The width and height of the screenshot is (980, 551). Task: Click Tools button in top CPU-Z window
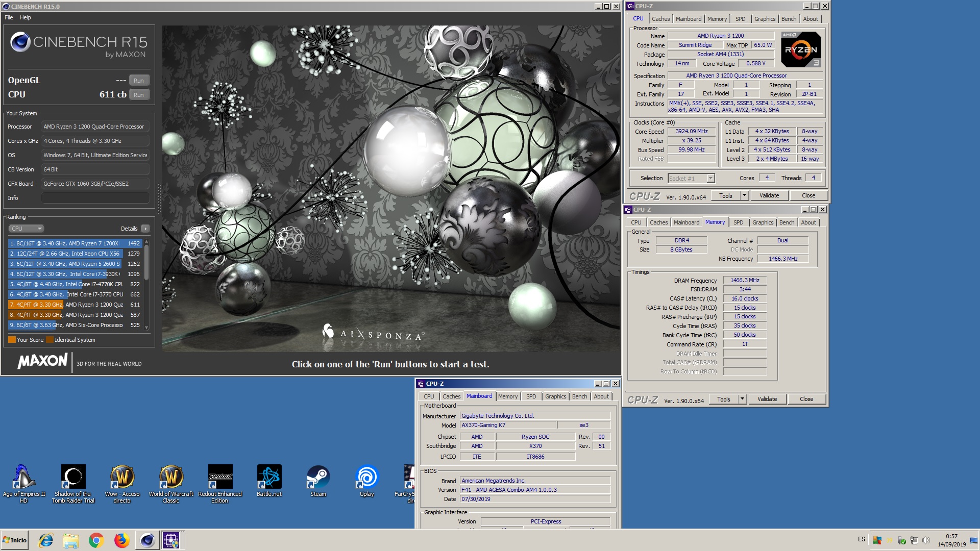coord(726,196)
